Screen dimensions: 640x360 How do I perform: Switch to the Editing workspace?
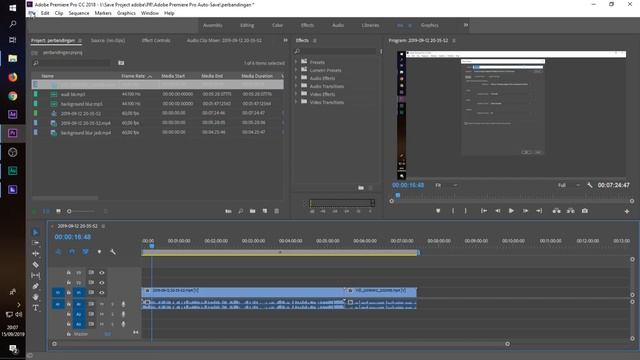(247, 25)
